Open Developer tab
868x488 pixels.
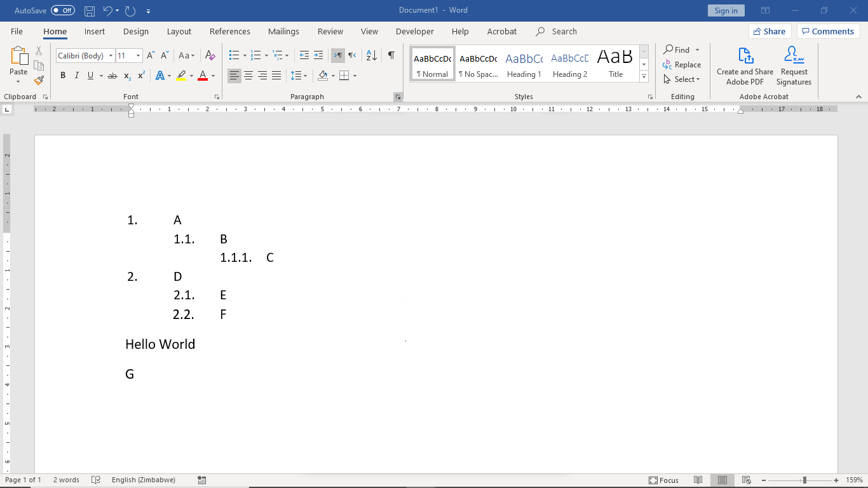[415, 31]
